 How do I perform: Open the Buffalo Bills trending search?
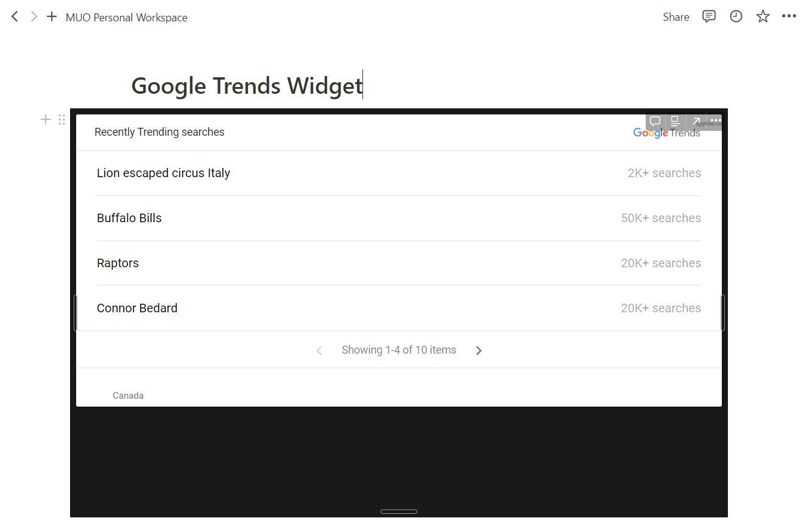point(129,217)
